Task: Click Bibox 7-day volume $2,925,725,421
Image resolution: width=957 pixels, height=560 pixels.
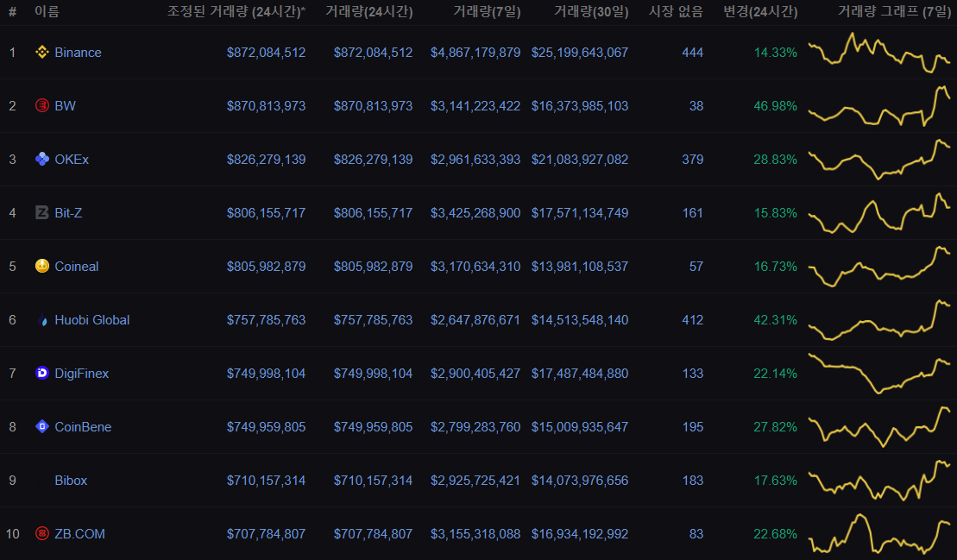Action: pos(475,481)
